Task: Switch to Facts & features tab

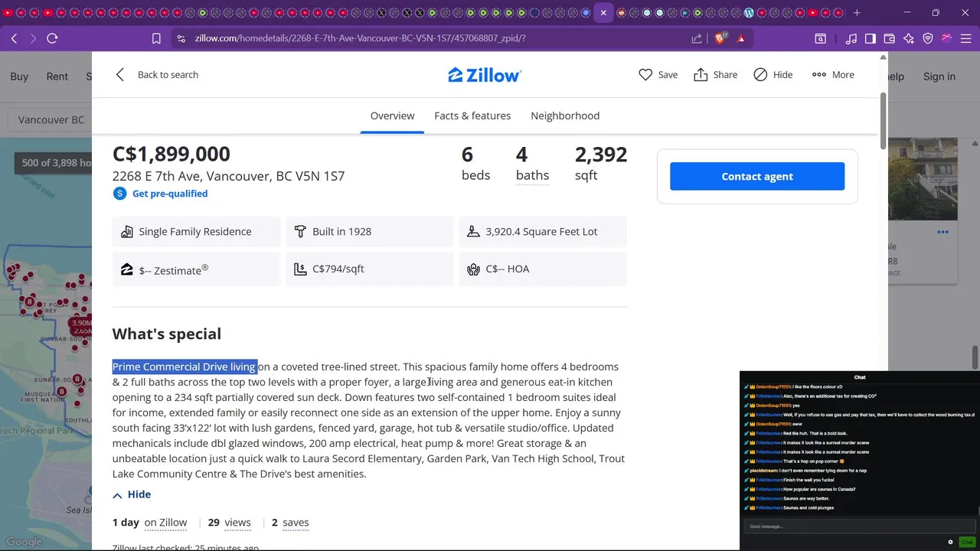Action: coord(472,116)
